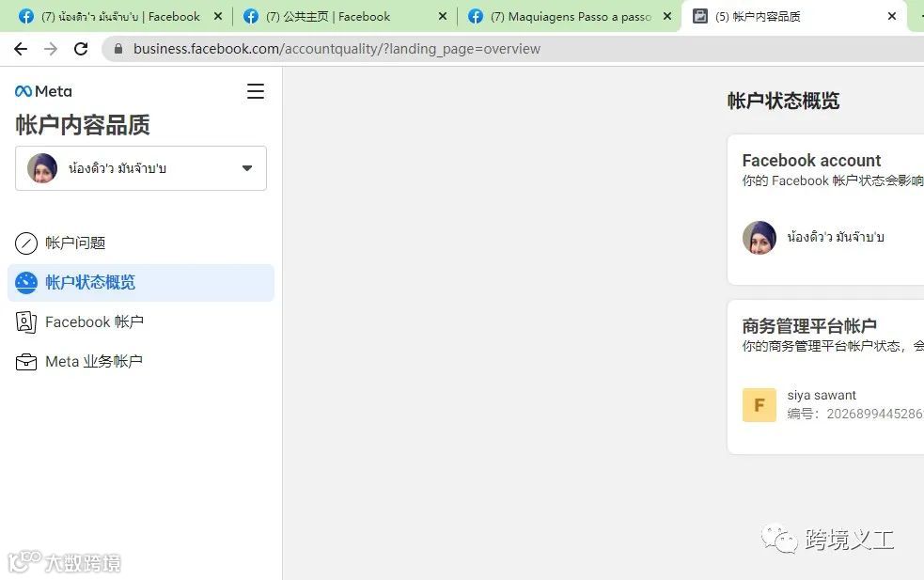Click the browser forward arrow

tap(51, 49)
